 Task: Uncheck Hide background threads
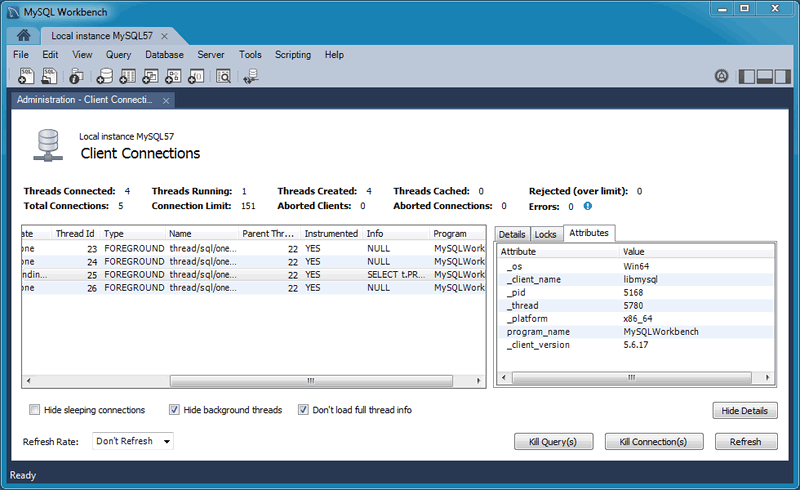[x=175, y=410]
